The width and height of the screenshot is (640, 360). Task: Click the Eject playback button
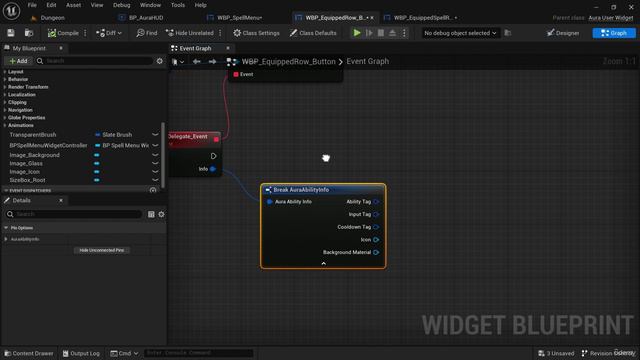pos(392,33)
